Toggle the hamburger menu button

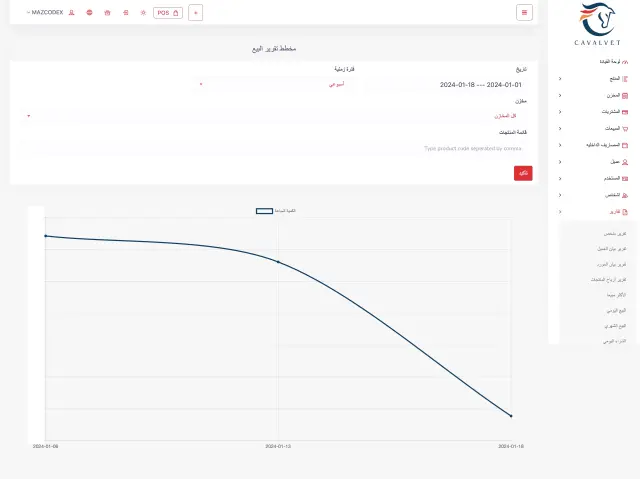click(x=524, y=12)
